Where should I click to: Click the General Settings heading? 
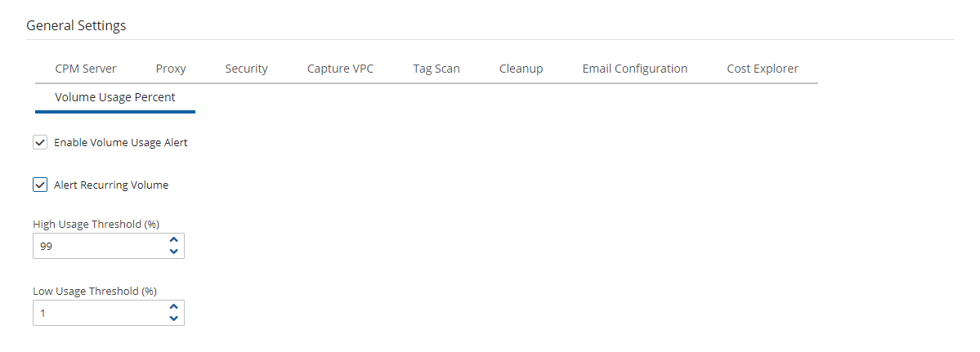point(76,25)
